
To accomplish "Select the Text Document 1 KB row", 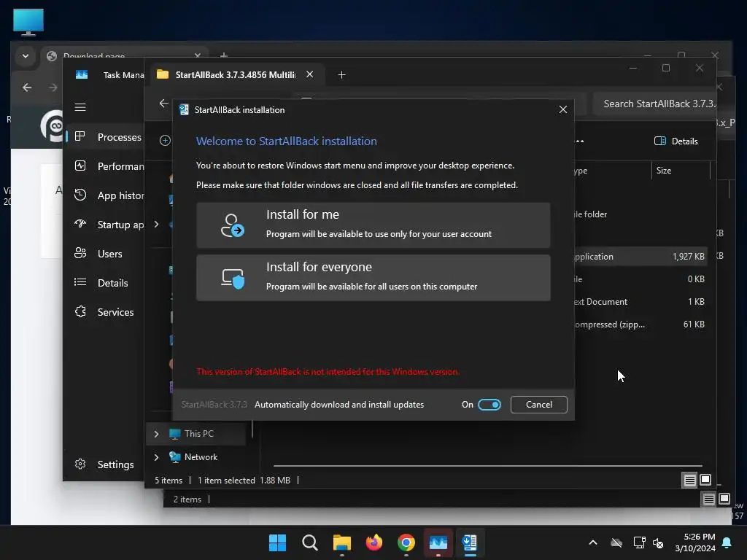I will (x=640, y=301).
